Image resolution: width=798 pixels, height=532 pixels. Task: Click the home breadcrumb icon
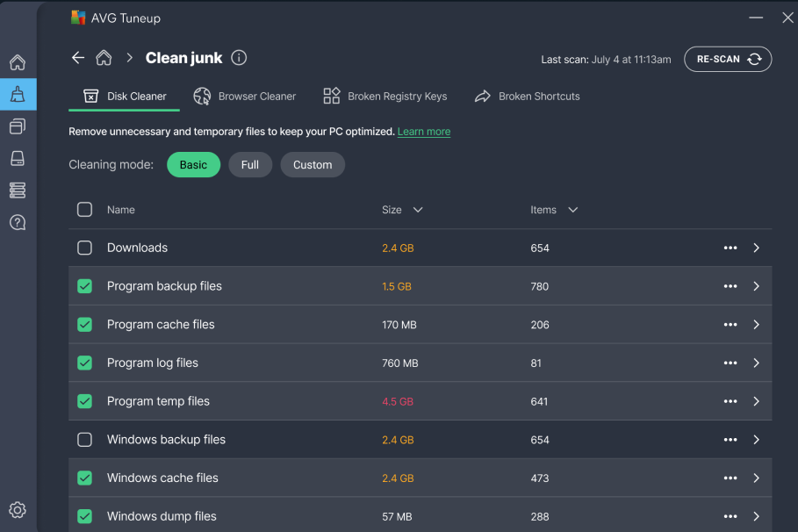(x=104, y=58)
